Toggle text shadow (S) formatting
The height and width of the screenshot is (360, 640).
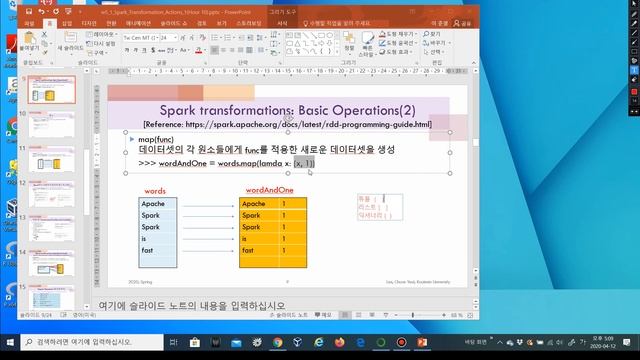(153, 50)
